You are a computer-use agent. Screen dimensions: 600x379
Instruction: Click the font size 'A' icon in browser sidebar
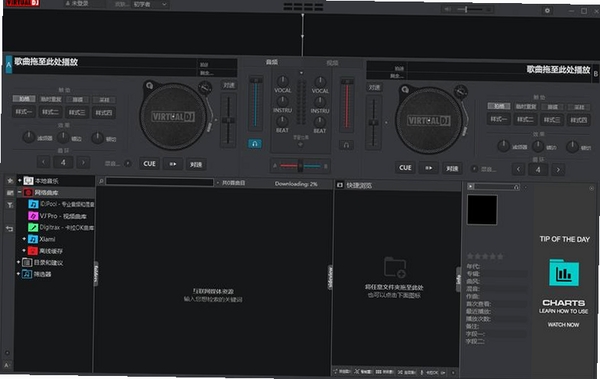click(x=7, y=365)
